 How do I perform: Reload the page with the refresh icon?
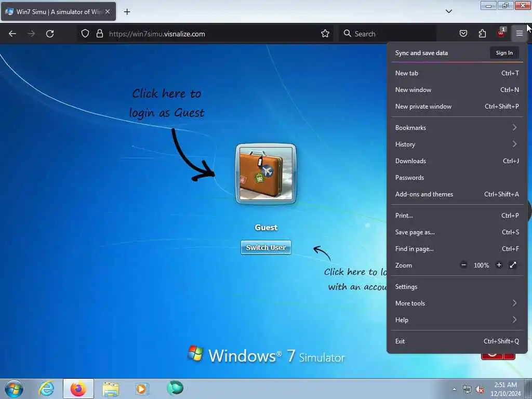[50, 34]
